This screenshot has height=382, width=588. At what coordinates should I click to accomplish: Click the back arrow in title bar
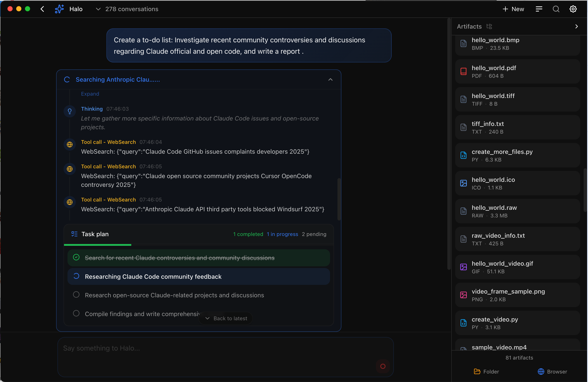(42, 9)
